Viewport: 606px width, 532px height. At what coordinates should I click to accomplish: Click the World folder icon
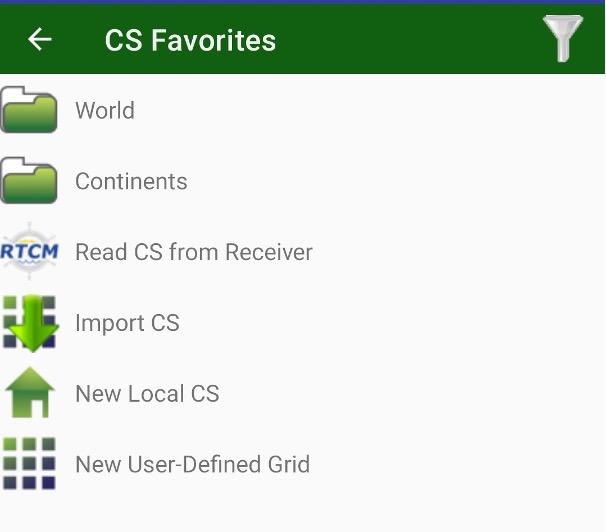coord(29,110)
